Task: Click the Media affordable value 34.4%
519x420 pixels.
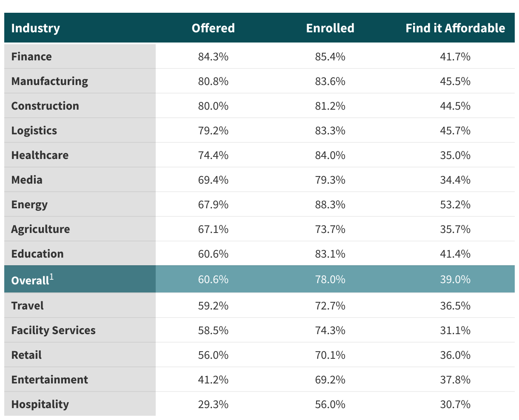Action: coord(455,180)
